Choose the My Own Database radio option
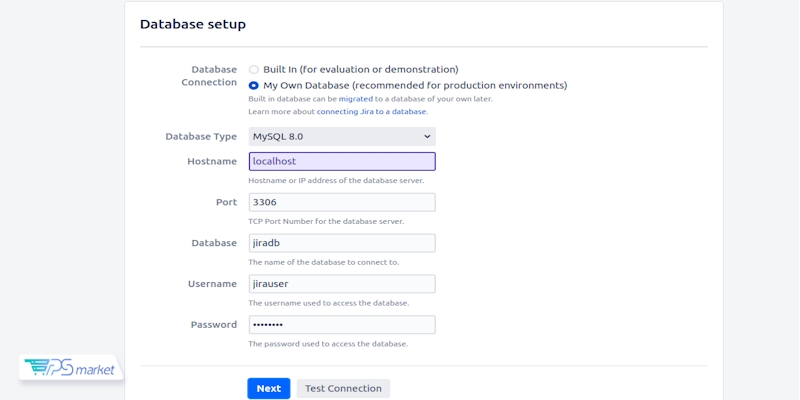800x400 pixels. click(254, 86)
